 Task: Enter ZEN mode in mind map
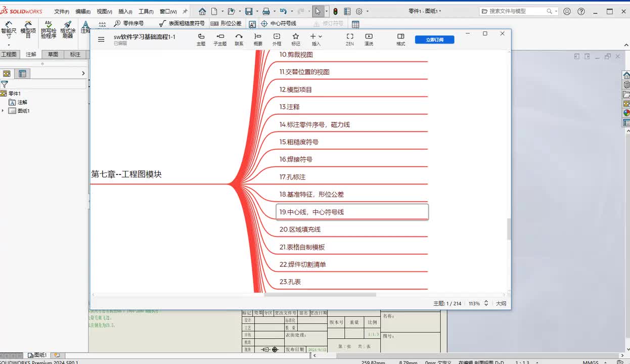[x=349, y=39]
